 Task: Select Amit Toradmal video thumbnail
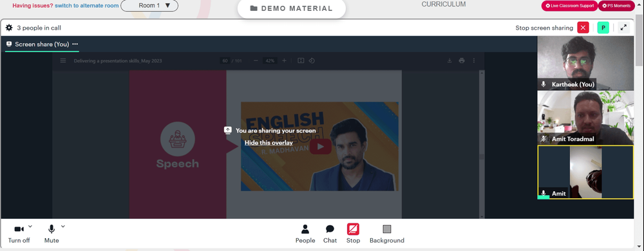[x=585, y=118]
